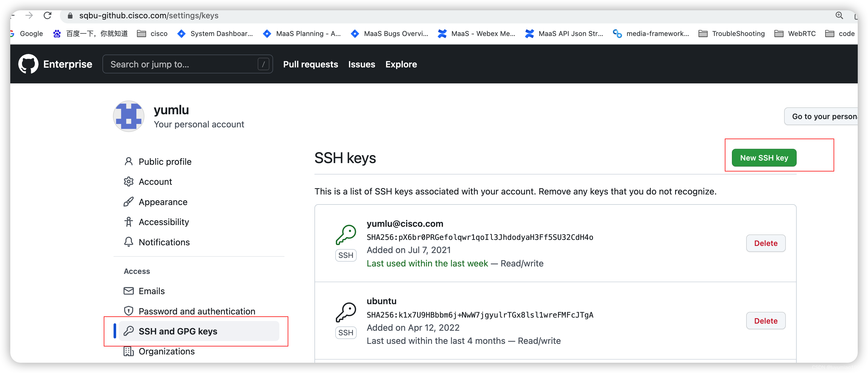Click 'Added on Jul 7, 2021' text
Image resolution: width=868 pixels, height=373 pixels.
click(408, 250)
